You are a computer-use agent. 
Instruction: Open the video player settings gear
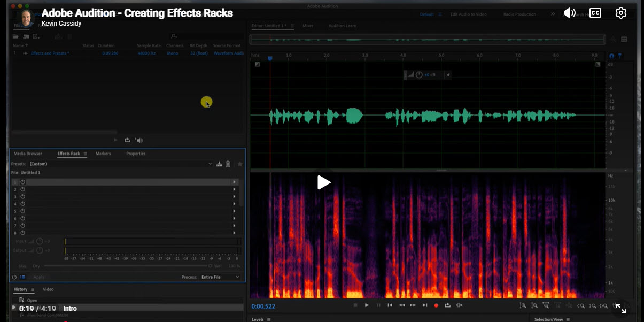620,13
